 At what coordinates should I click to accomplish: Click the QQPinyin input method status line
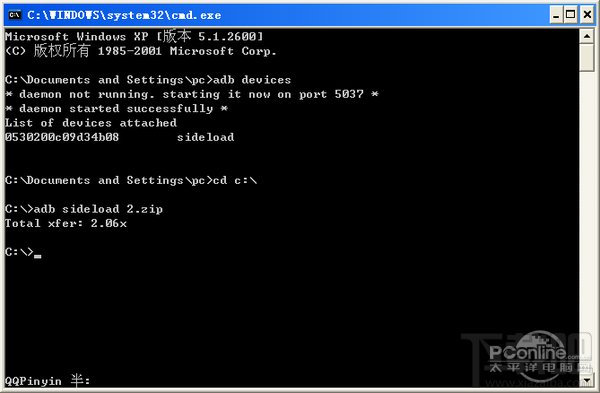47,381
